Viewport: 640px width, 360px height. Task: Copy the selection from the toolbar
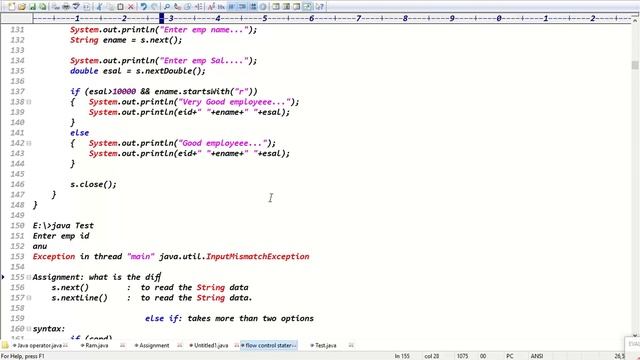[x=110, y=7]
